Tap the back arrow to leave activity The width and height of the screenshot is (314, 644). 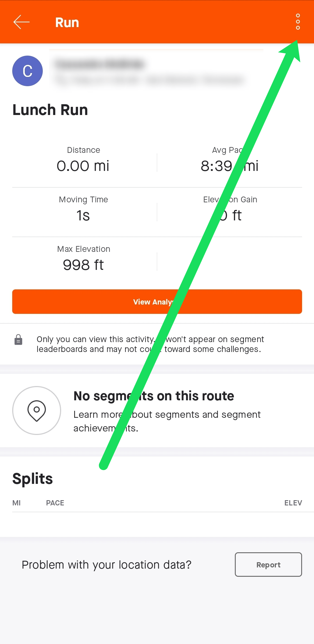(21, 22)
